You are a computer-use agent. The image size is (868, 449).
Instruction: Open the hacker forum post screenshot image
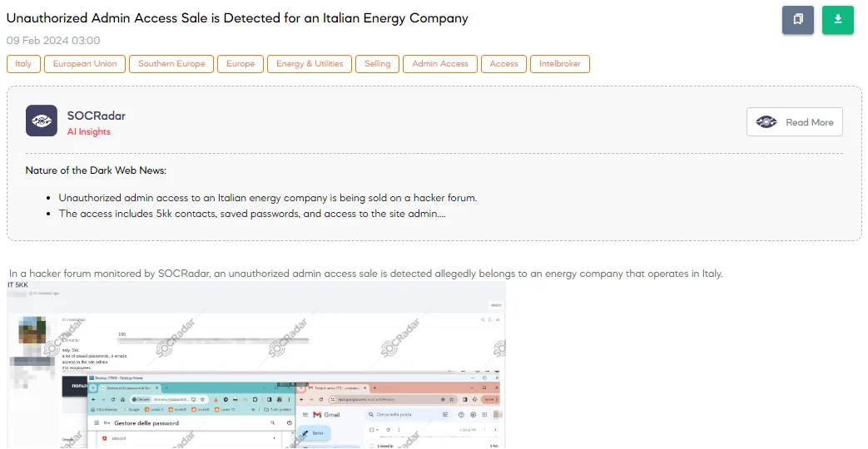pyautogui.click(x=256, y=365)
